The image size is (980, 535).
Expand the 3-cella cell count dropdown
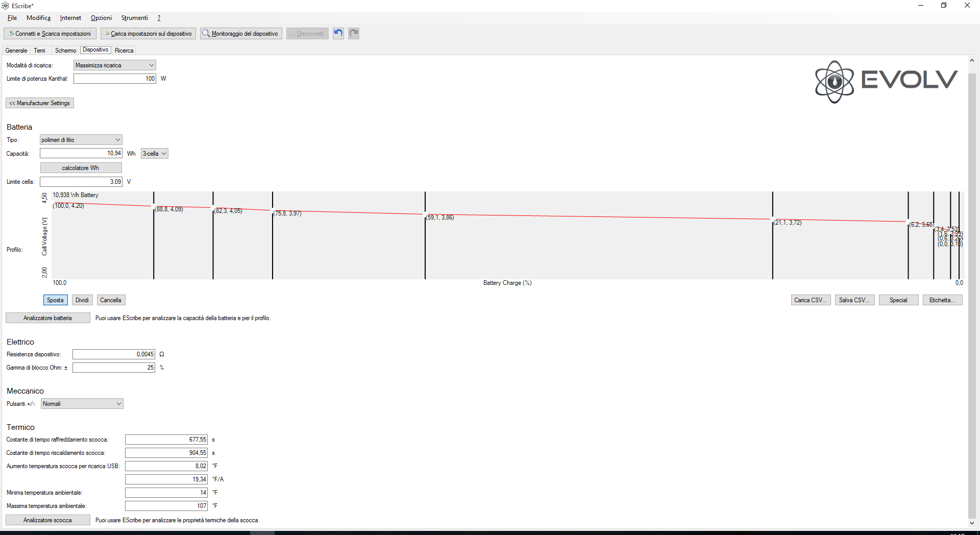click(x=155, y=154)
